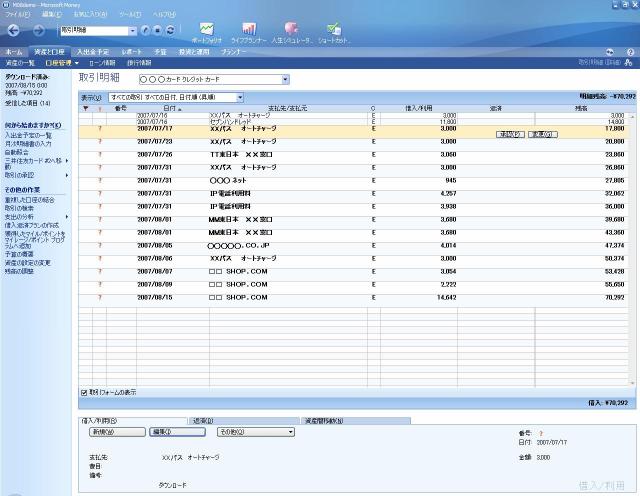Screen dimensions: 640x496
Task: Open the ポートフォリオ chart icon
Action: pos(207,29)
